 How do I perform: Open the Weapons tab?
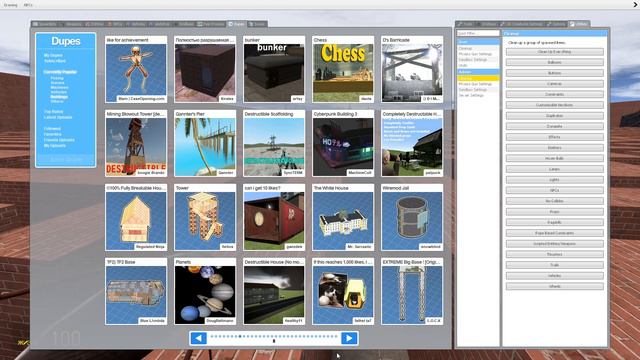(x=71, y=24)
